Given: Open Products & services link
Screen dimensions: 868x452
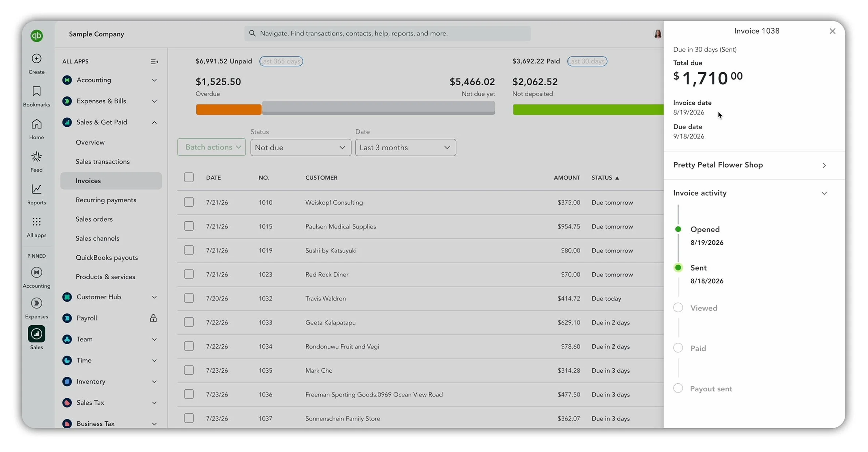Looking at the screenshot, I should pyautogui.click(x=105, y=277).
